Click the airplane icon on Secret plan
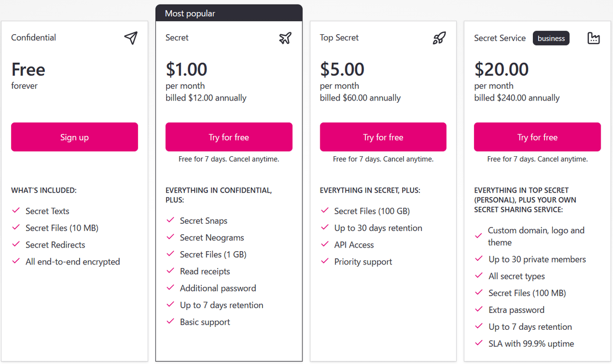This screenshot has width=613, height=364. pyautogui.click(x=285, y=38)
